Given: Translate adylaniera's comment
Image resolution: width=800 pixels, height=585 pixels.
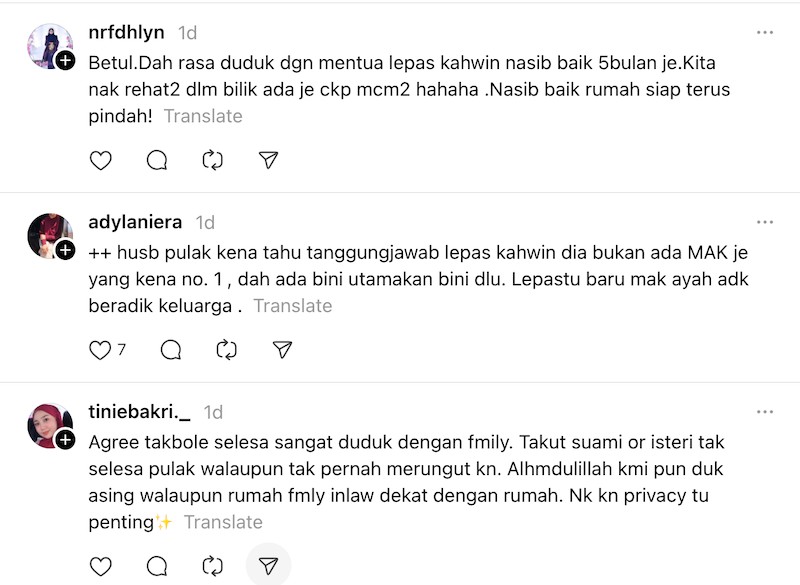Looking at the screenshot, I should point(293,306).
